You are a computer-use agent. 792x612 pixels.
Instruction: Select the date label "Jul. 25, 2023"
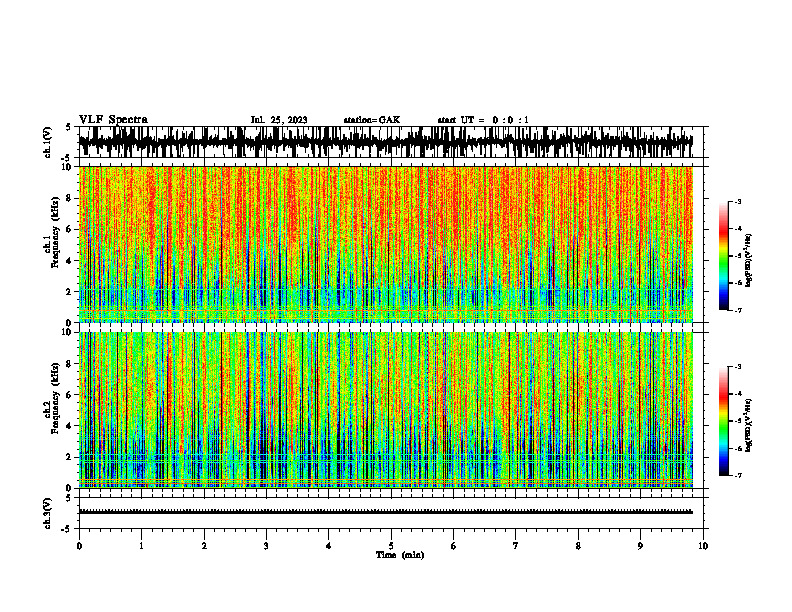279,120
